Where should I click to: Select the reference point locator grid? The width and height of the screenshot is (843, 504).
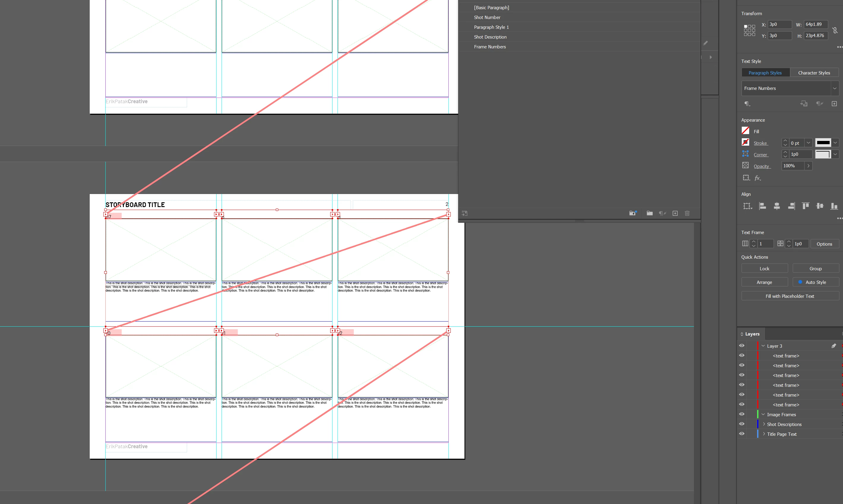coord(749,30)
